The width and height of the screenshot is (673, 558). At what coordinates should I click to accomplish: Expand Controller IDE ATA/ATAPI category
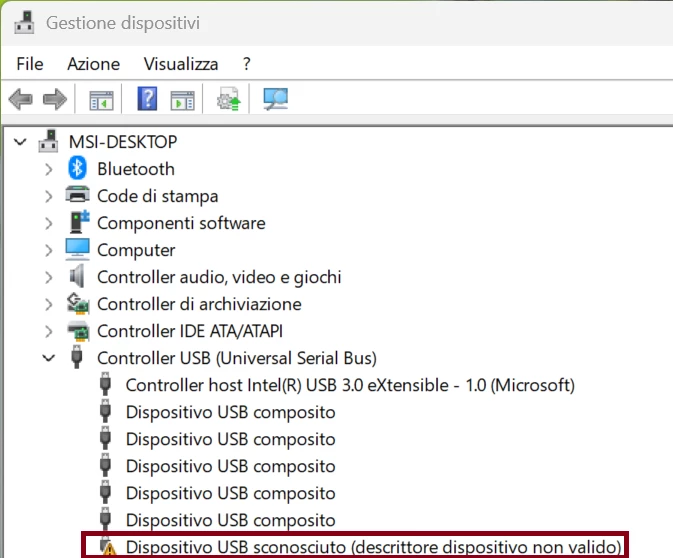49,331
